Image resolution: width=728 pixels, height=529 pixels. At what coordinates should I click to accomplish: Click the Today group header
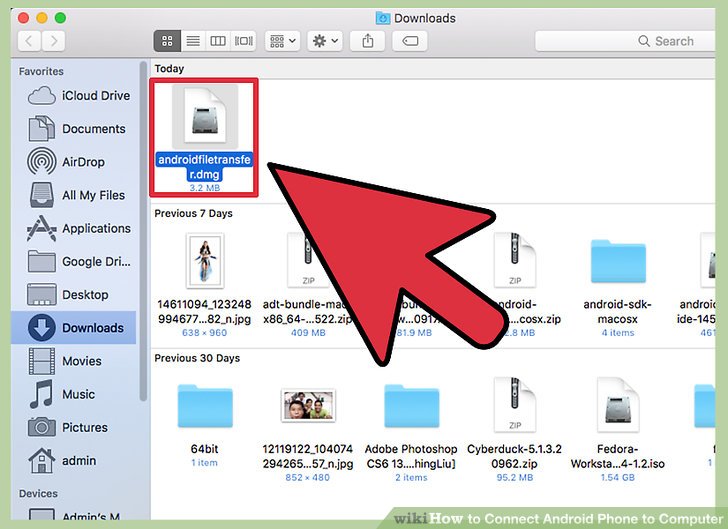[169, 69]
